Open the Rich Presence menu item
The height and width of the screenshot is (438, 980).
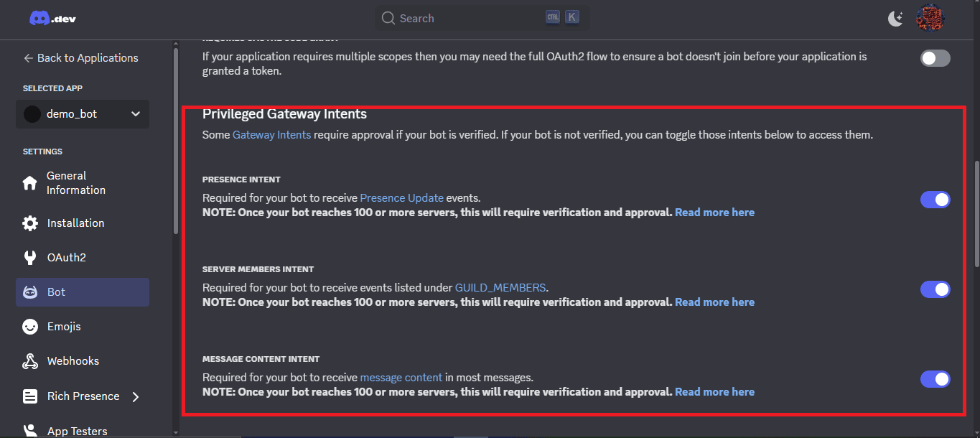(83, 396)
